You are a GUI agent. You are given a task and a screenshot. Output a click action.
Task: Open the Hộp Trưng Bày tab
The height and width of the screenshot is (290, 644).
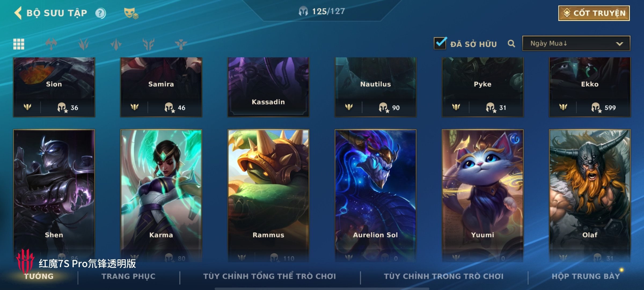point(586,276)
